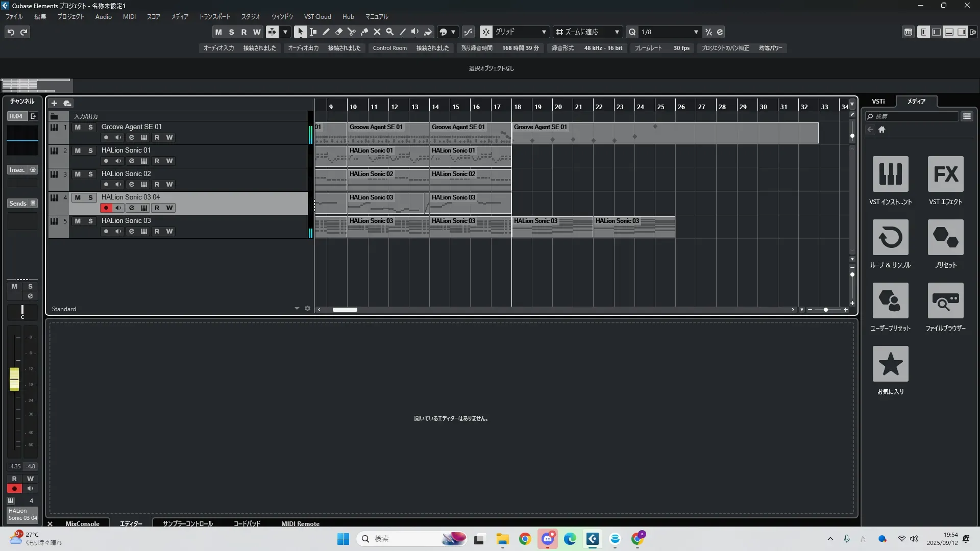The width and height of the screenshot is (980, 551).
Task: Click the channel volume fader handle
Action: (x=14, y=379)
